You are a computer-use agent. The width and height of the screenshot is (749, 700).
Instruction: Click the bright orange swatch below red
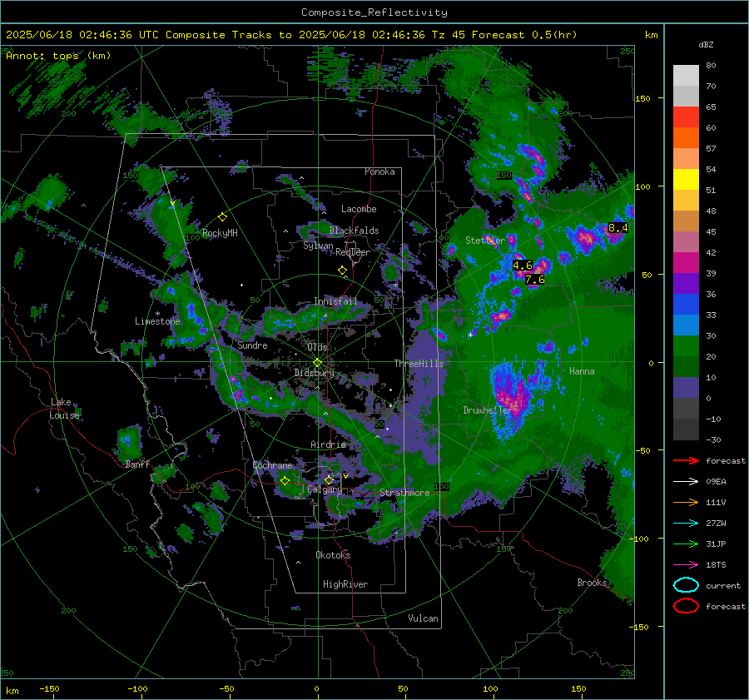(x=686, y=137)
